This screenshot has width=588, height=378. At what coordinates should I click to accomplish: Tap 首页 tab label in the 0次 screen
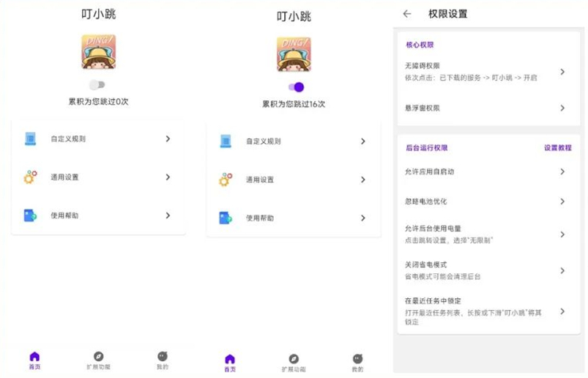(x=34, y=367)
